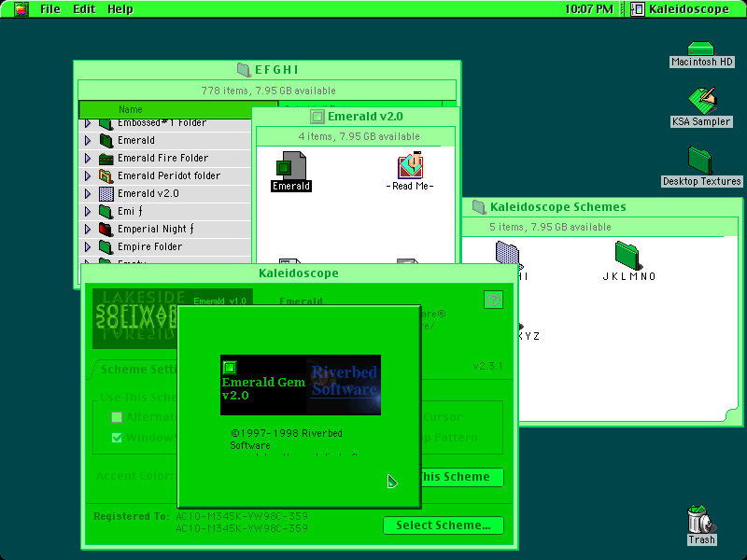Click the Kaleidoscope Schemes window resize corner

(x=731, y=414)
